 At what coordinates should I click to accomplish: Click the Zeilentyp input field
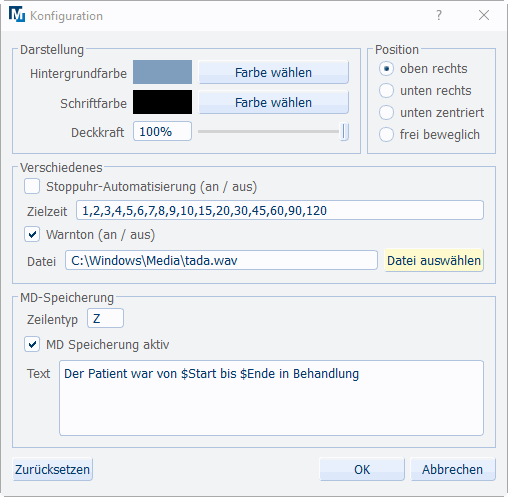(x=105, y=318)
